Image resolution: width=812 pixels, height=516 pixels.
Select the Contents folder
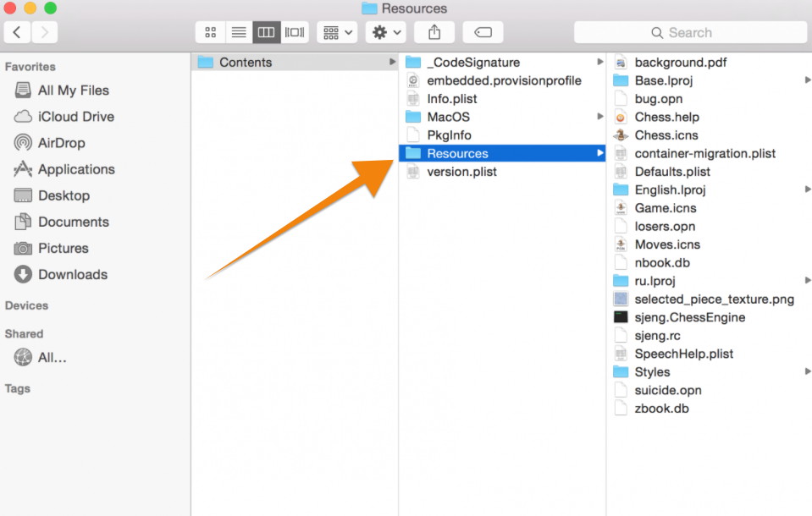(295, 62)
